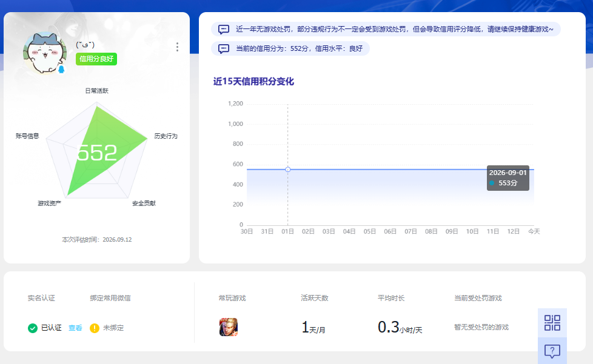Viewport: 593px width, 364px height.
Task: Click the 近15天信用积分变化 heading
Action: 253,81
